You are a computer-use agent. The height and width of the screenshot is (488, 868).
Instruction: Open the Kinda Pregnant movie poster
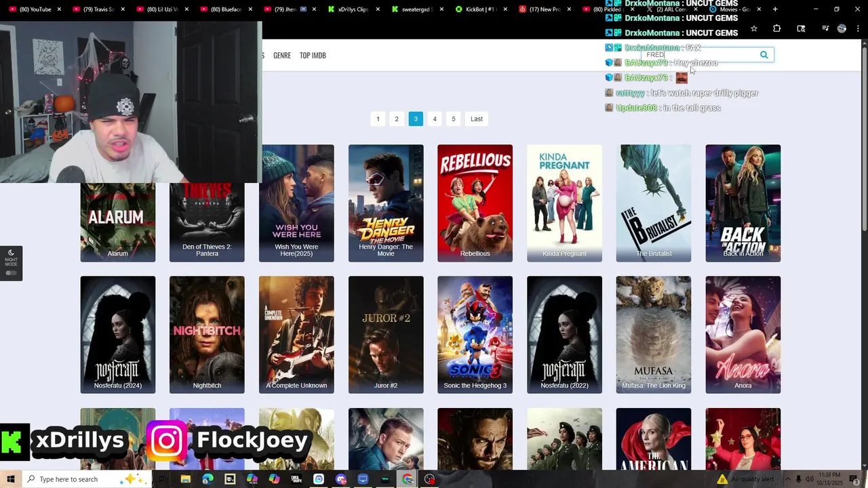click(x=564, y=203)
